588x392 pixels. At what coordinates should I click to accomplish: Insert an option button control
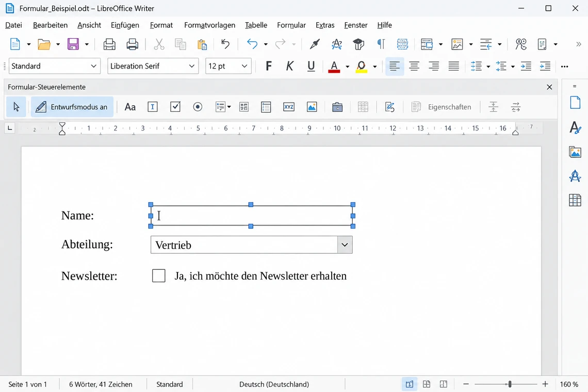pos(198,107)
